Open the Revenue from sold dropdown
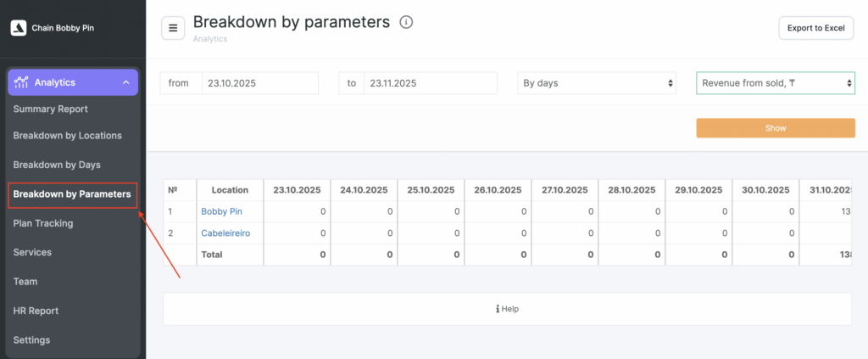868x359 pixels. coord(775,83)
